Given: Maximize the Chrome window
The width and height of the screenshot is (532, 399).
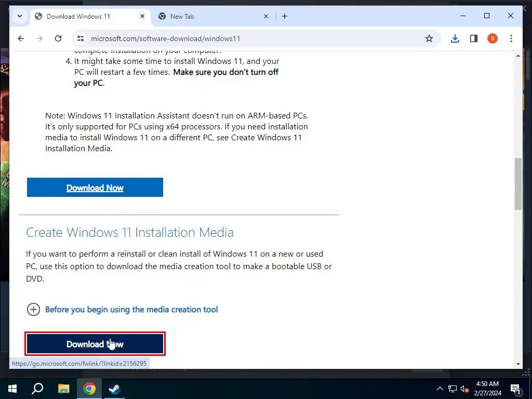Looking at the screenshot, I should (486, 16).
